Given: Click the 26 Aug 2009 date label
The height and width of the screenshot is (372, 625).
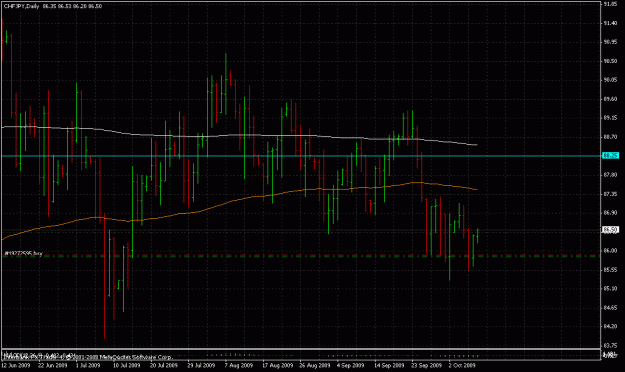Looking at the screenshot, I should (314, 365).
